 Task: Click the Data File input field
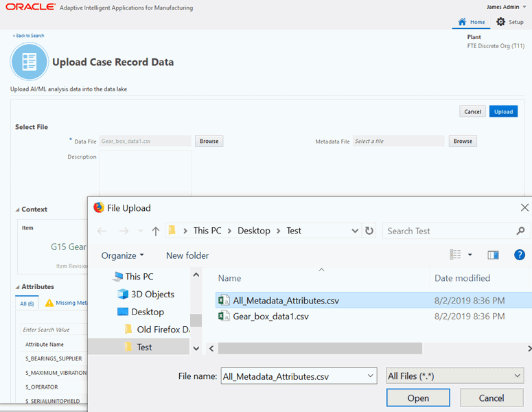pos(146,141)
